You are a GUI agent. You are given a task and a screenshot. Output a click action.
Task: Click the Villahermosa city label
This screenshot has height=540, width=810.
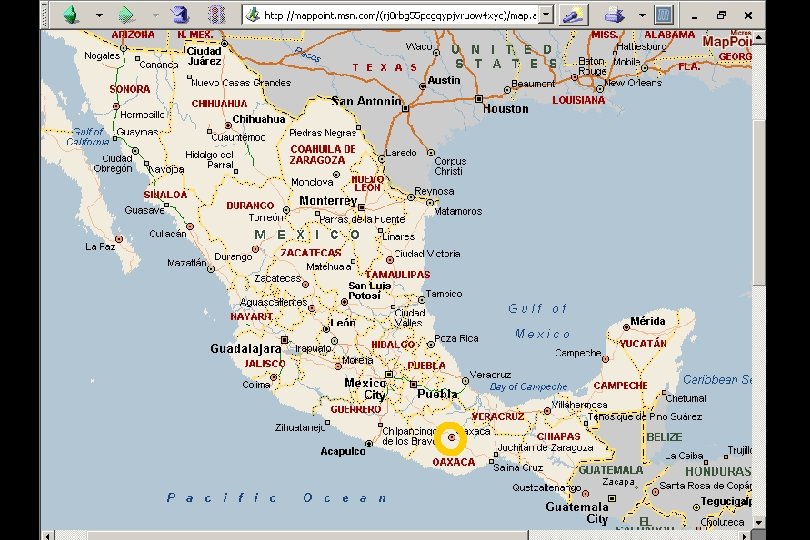(580, 405)
